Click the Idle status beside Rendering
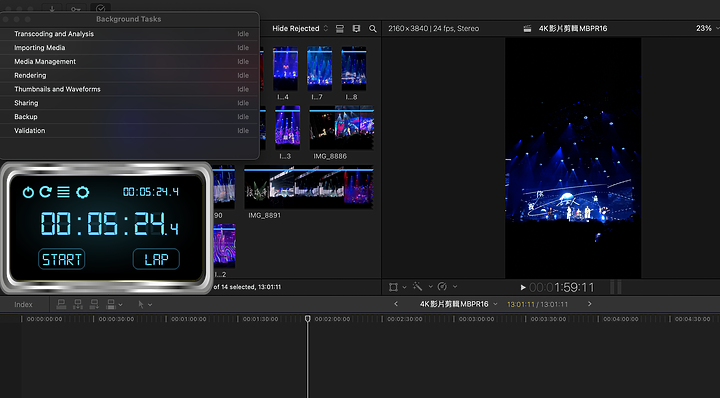The height and width of the screenshot is (398, 720). click(x=243, y=75)
